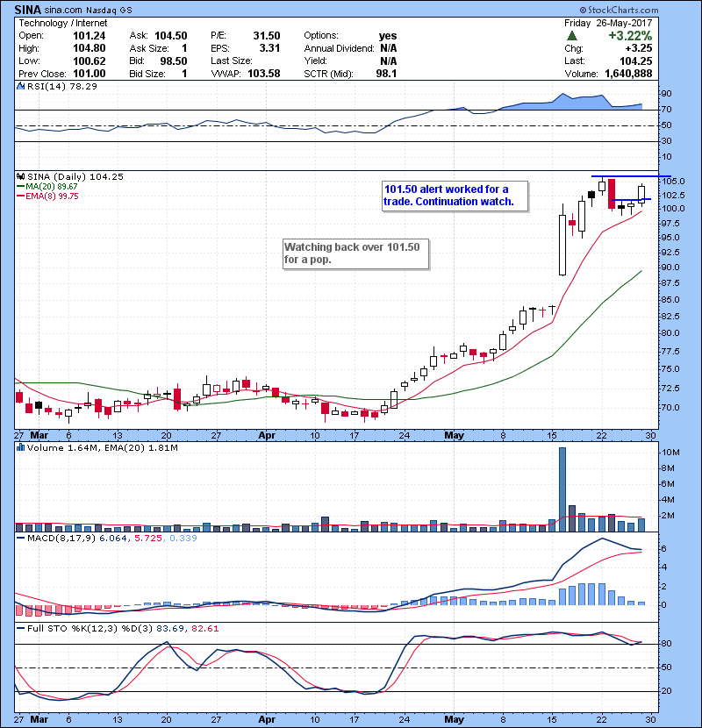The height and width of the screenshot is (728, 702).
Task: Click the Annual Dividend N/A value
Action: point(389,48)
